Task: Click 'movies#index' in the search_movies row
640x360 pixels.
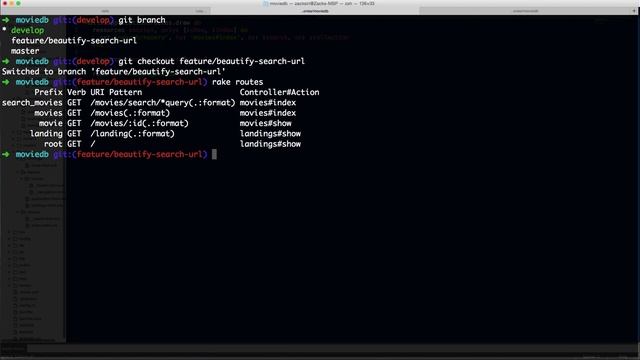Action: click(267, 103)
